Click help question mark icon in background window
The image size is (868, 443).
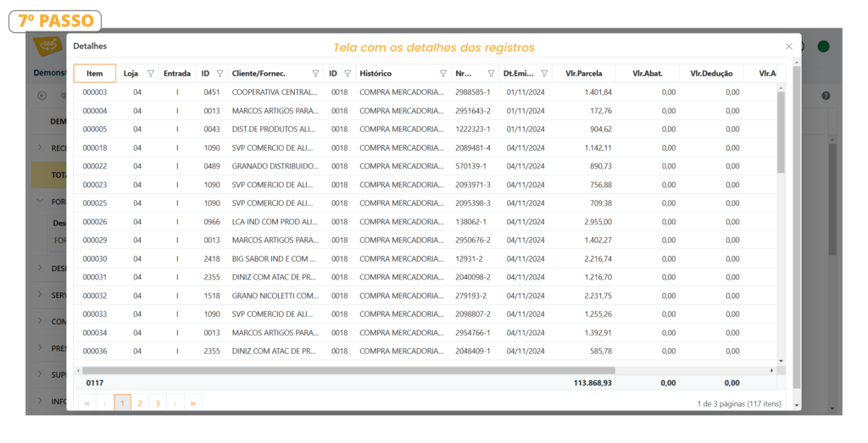[x=826, y=96]
